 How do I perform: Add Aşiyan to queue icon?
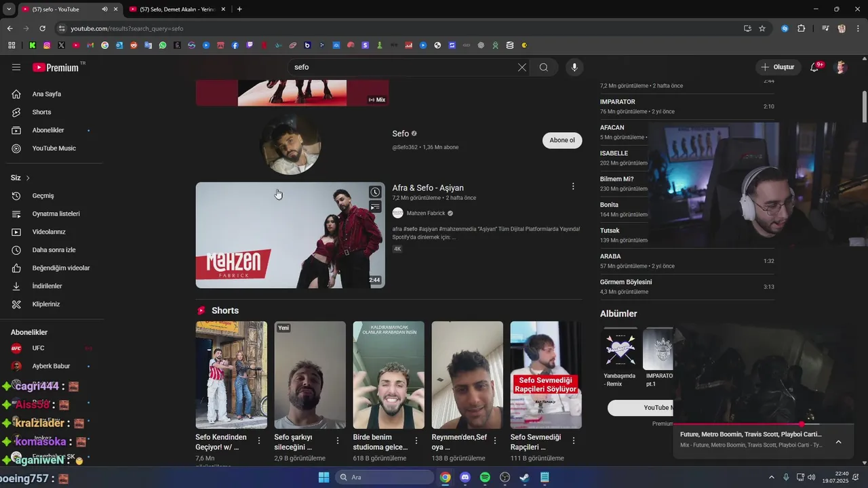tap(375, 207)
